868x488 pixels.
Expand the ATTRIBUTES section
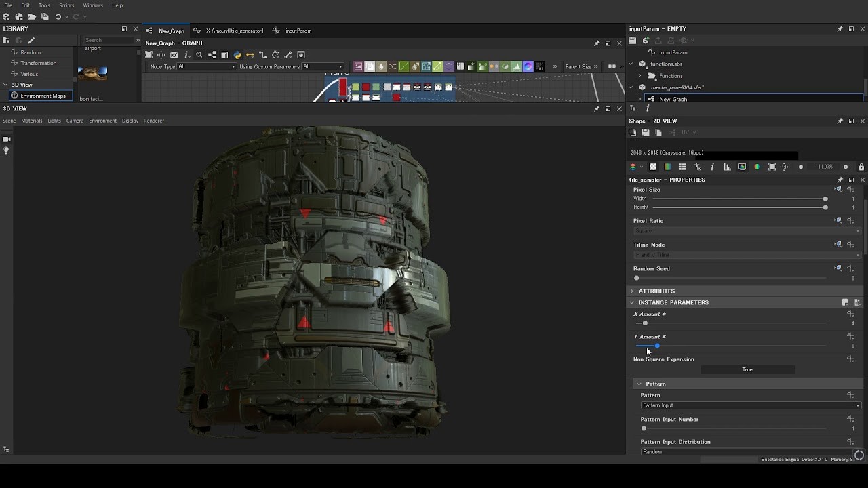tap(632, 291)
